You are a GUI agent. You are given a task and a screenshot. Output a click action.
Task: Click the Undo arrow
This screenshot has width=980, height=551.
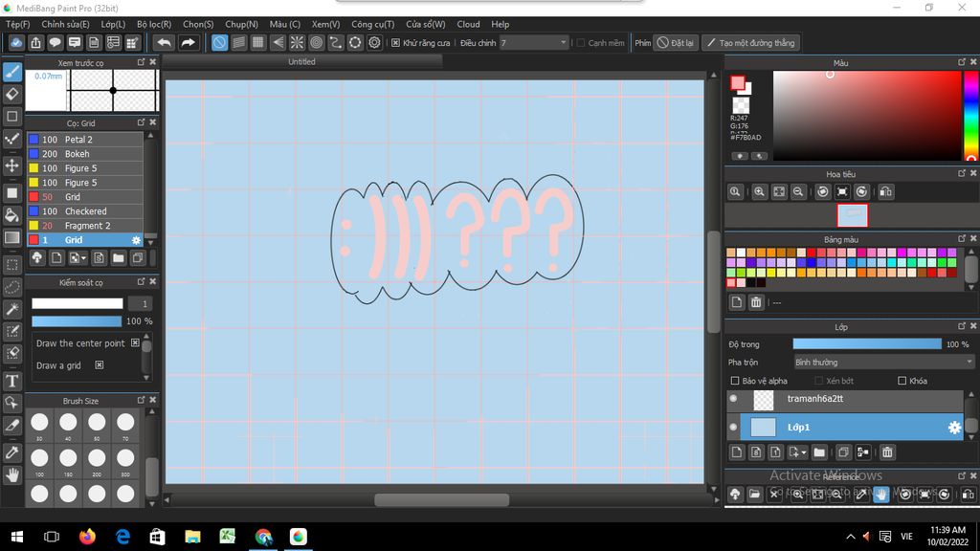pyautogui.click(x=164, y=42)
